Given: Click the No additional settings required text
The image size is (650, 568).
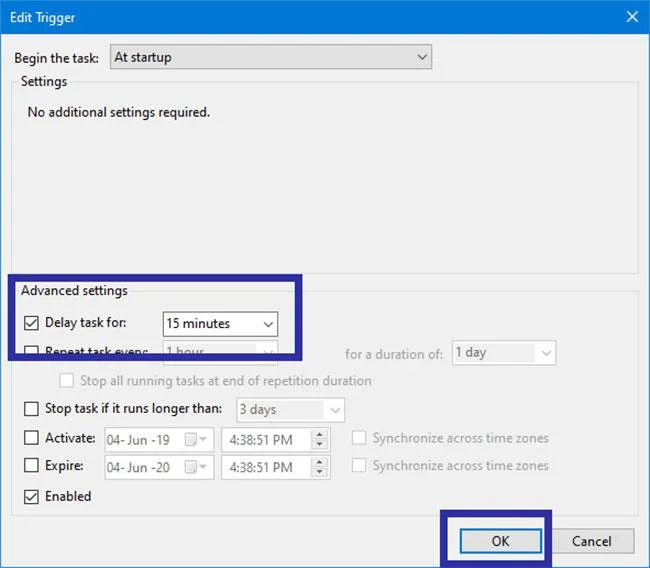Looking at the screenshot, I should (x=119, y=112).
